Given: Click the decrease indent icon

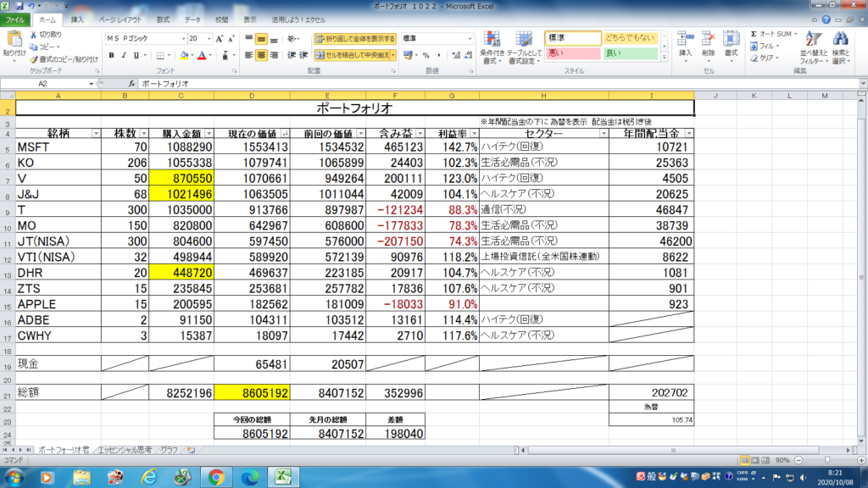Looking at the screenshot, I should (292, 55).
